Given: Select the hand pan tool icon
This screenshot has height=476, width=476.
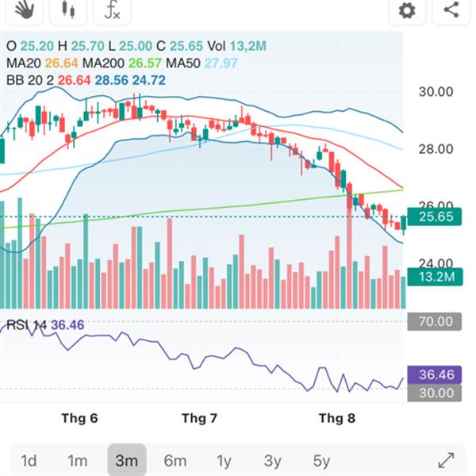Looking at the screenshot, I should (25, 10).
